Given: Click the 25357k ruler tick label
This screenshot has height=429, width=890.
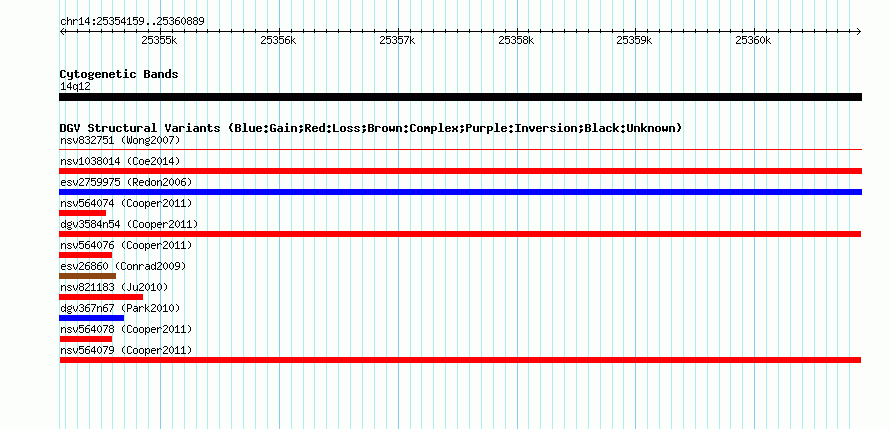Looking at the screenshot, I should click(x=397, y=40).
